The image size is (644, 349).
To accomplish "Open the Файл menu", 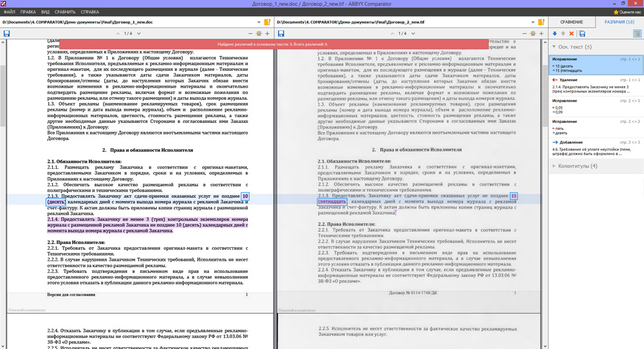I will pos(9,12).
